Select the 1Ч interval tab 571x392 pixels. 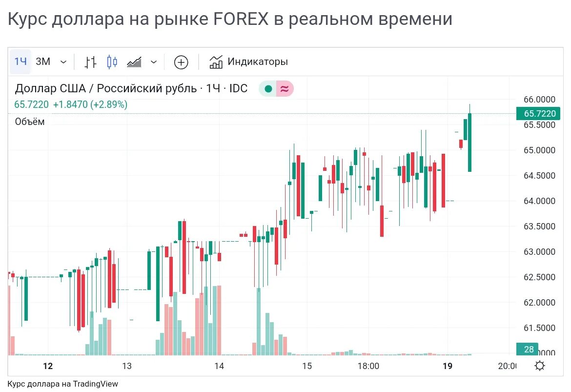pyautogui.click(x=20, y=62)
